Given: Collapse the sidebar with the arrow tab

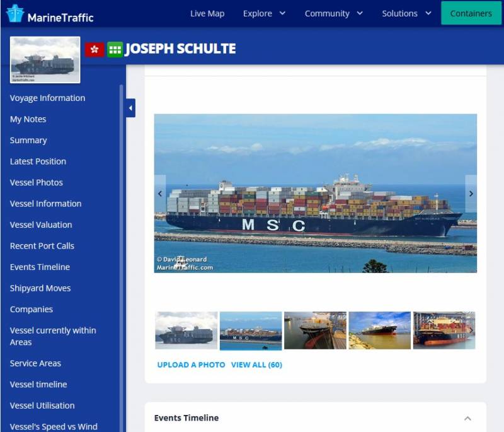Looking at the screenshot, I should (130, 108).
